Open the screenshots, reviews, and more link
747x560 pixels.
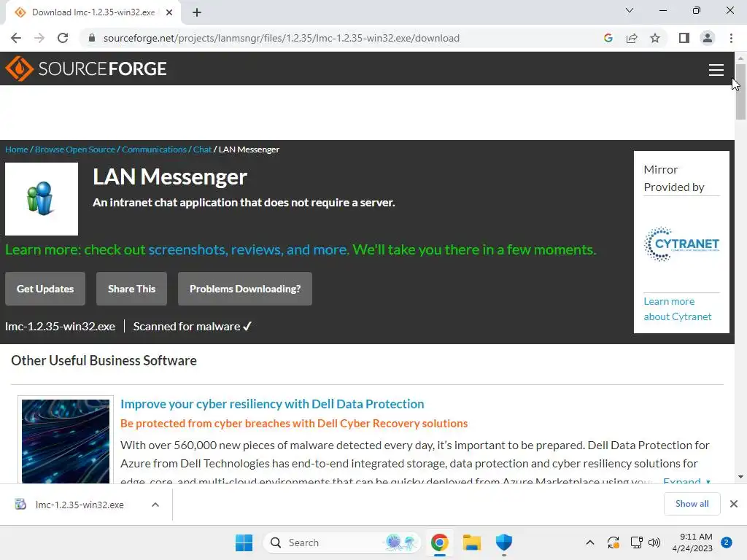(x=248, y=249)
